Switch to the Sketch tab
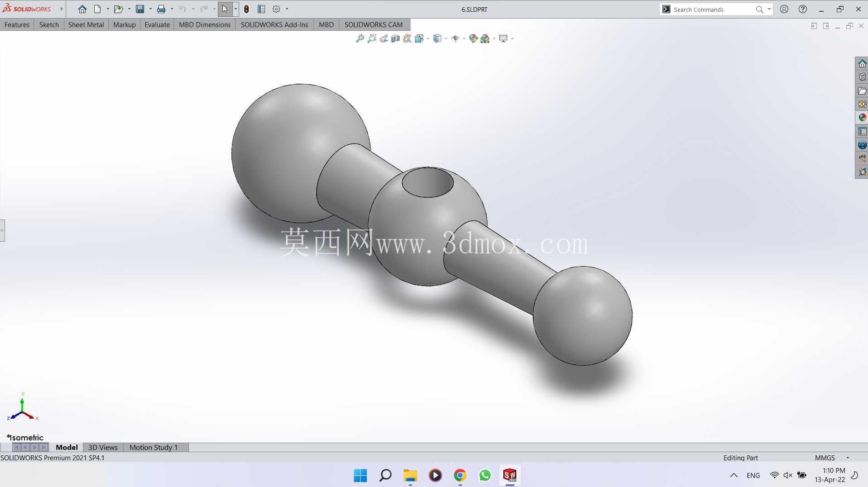 click(49, 24)
